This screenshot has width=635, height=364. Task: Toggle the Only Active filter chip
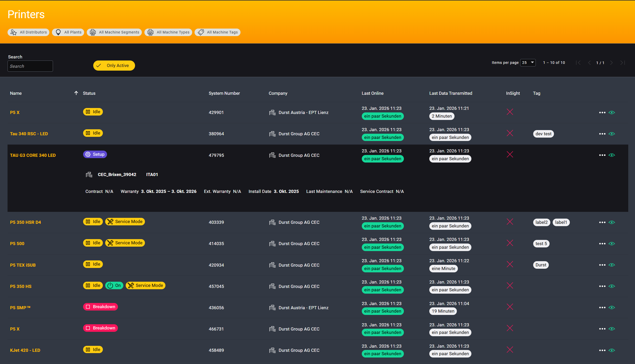pyautogui.click(x=114, y=66)
